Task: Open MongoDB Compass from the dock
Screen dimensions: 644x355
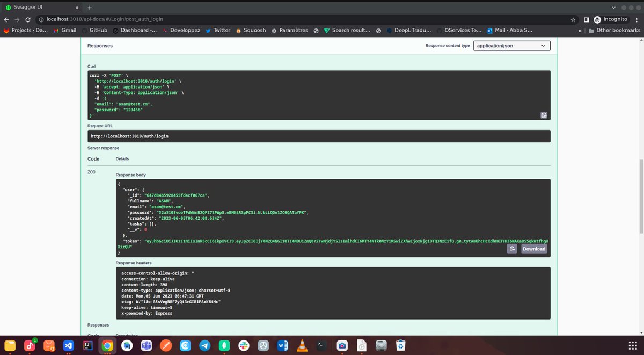Action: (224, 345)
